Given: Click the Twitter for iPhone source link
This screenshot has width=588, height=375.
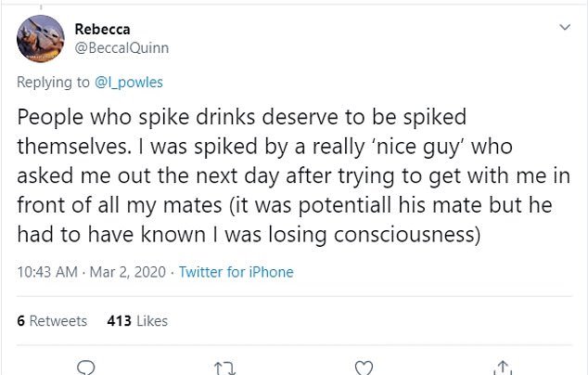Looking at the screenshot, I should [x=236, y=272].
